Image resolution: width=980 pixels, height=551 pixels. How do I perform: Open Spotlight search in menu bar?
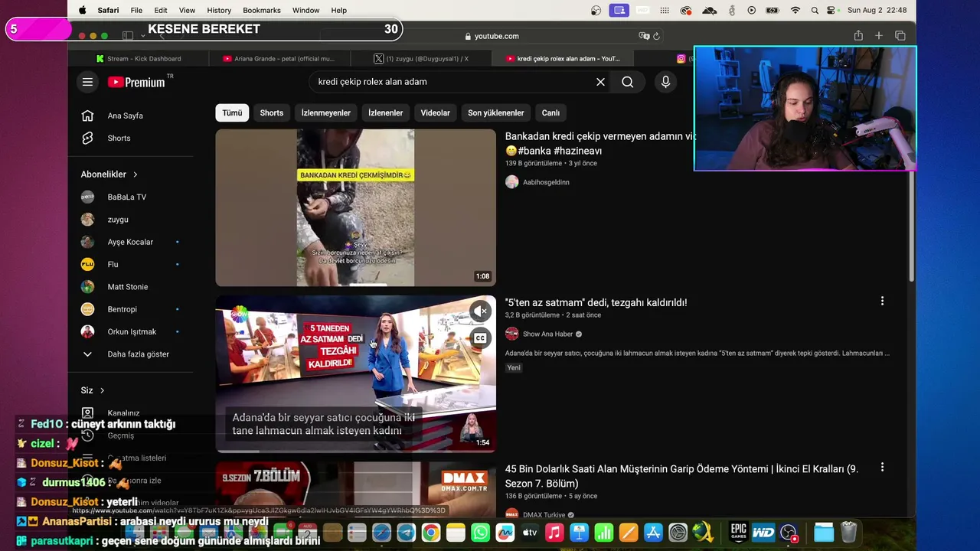815,10
